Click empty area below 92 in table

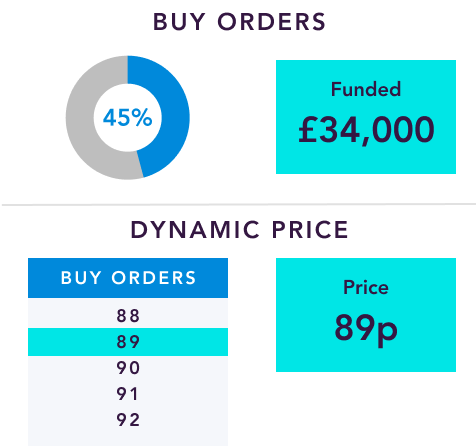click(x=128, y=439)
